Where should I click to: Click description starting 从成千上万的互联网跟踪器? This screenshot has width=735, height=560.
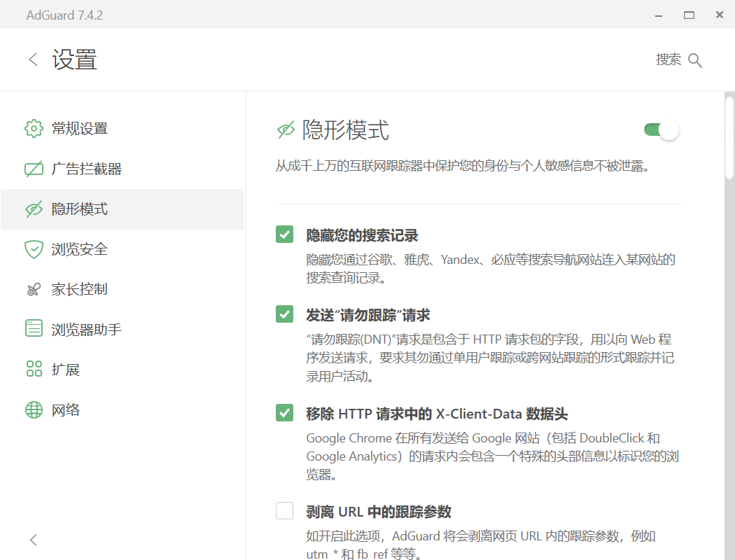click(x=462, y=166)
